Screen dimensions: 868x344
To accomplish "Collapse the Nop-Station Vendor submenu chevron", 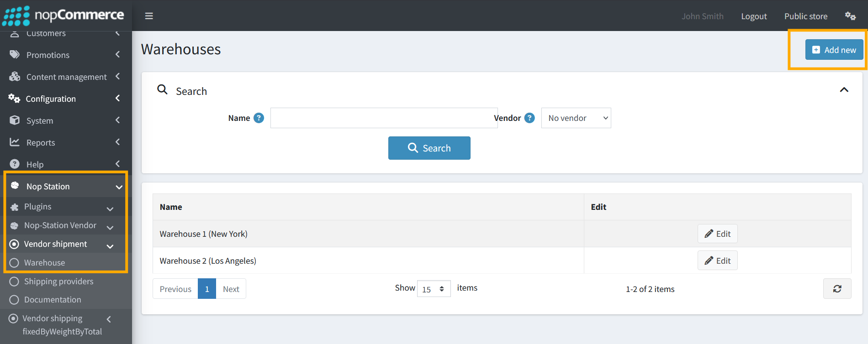I will pyautogui.click(x=110, y=228).
